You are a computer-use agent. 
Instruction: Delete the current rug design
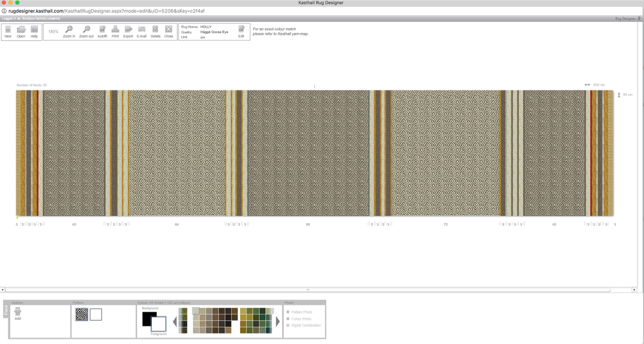pyautogui.click(x=155, y=32)
